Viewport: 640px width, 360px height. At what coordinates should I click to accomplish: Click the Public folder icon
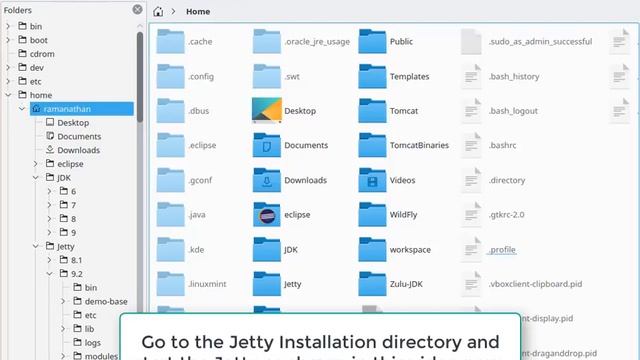[x=372, y=41]
